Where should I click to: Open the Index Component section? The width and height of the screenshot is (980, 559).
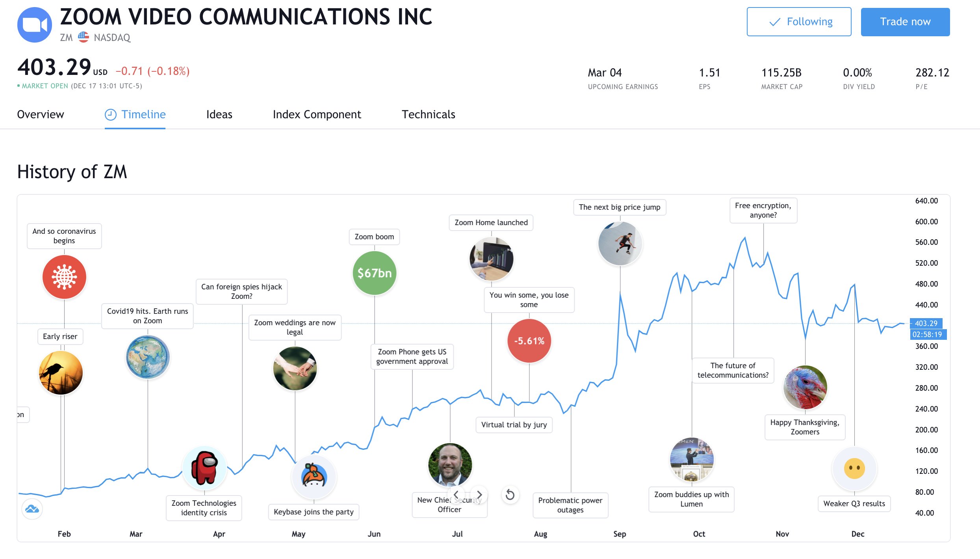pyautogui.click(x=317, y=114)
